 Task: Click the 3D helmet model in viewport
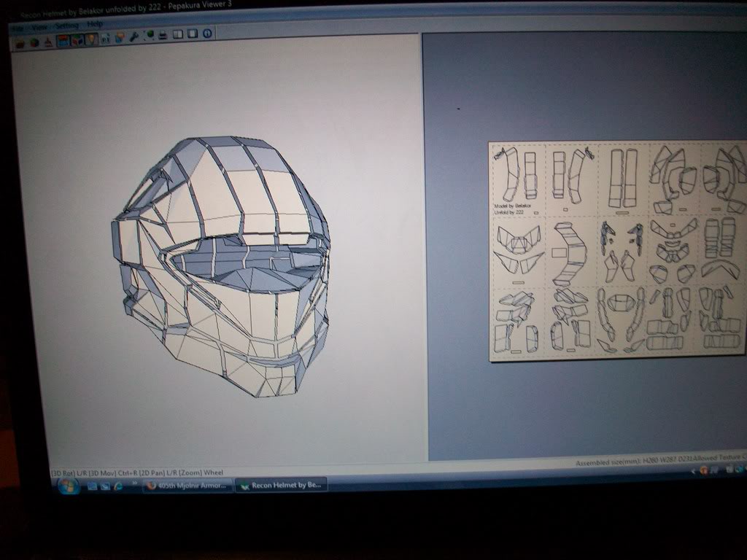(x=222, y=267)
